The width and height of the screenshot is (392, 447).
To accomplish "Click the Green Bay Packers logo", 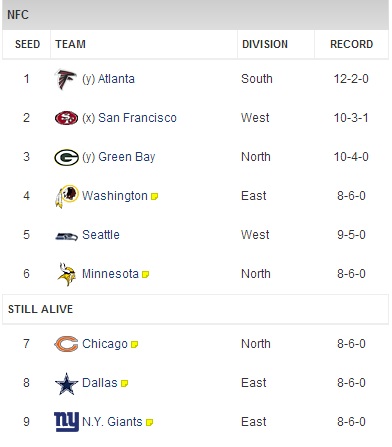I will coord(66,157).
